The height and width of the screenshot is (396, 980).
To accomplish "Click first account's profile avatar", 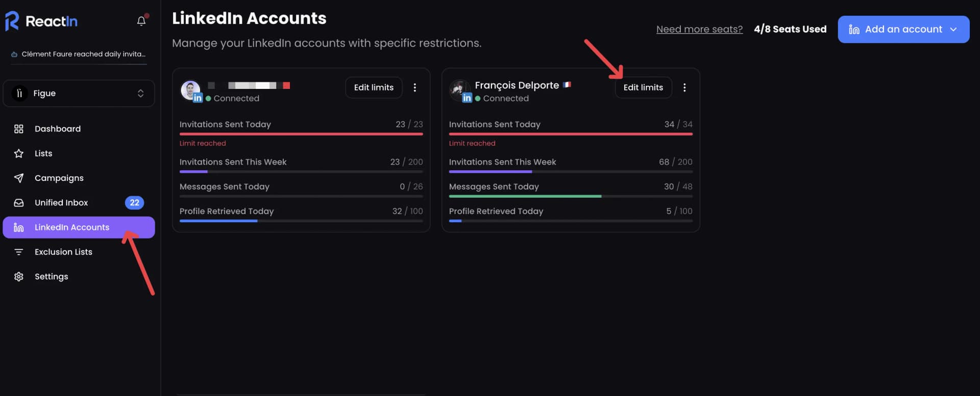I will click(x=190, y=90).
